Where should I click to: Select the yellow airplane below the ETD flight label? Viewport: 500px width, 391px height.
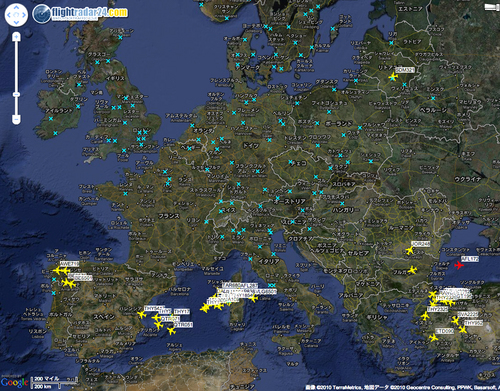point(433,338)
